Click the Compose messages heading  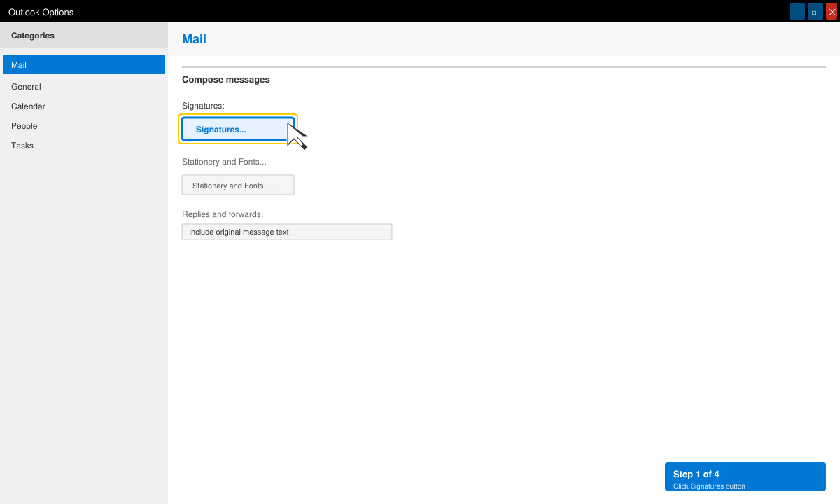point(226,80)
